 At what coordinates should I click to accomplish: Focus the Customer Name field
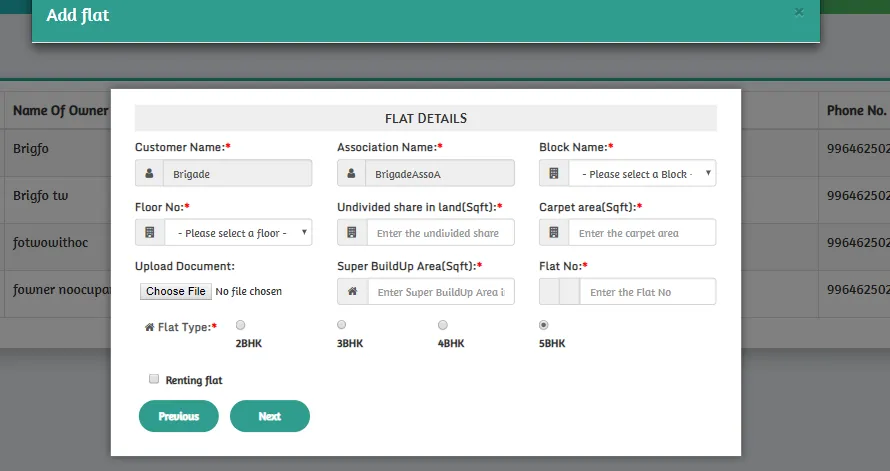pos(237,174)
